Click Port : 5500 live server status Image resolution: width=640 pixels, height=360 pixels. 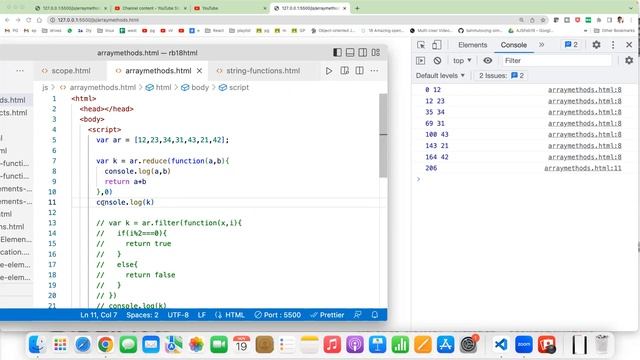click(x=278, y=315)
